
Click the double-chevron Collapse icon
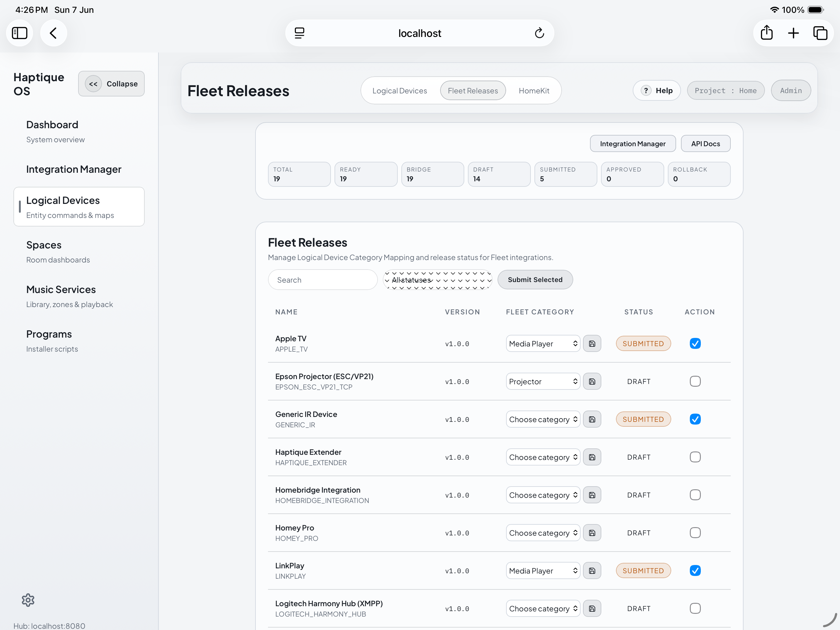pos(93,84)
